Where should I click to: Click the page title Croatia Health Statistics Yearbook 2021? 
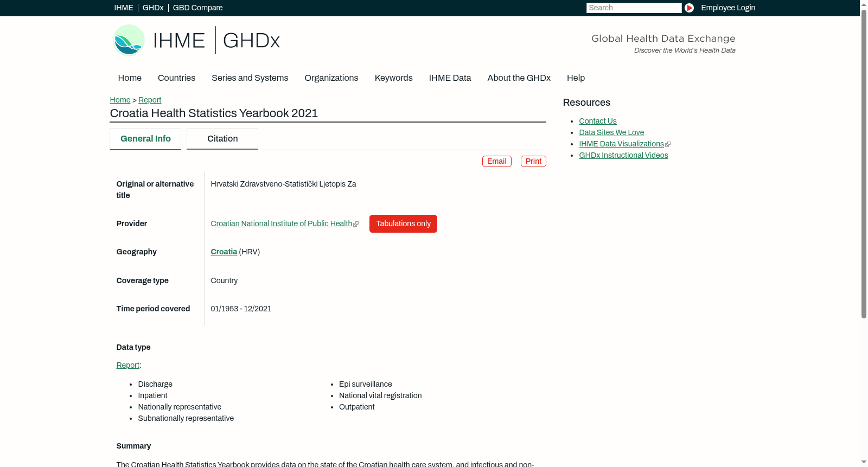[214, 113]
